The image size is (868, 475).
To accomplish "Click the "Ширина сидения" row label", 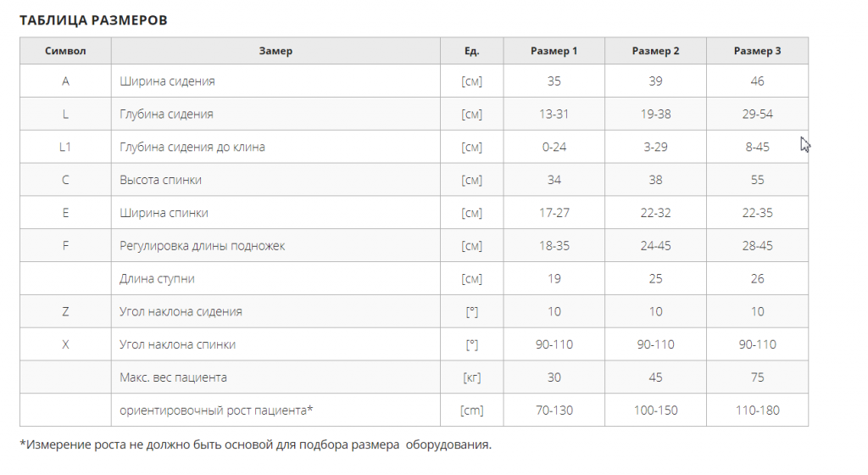I will point(167,81).
